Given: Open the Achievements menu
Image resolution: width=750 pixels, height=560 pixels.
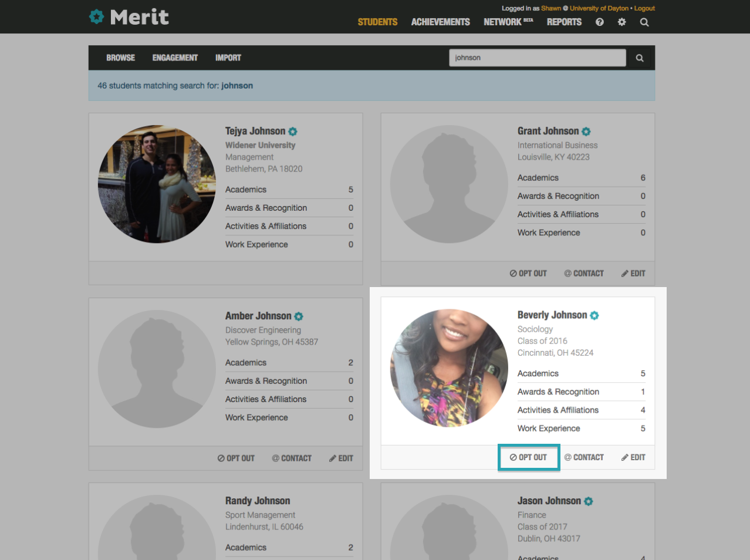Looking at the screenshot, I should (441, 22).
